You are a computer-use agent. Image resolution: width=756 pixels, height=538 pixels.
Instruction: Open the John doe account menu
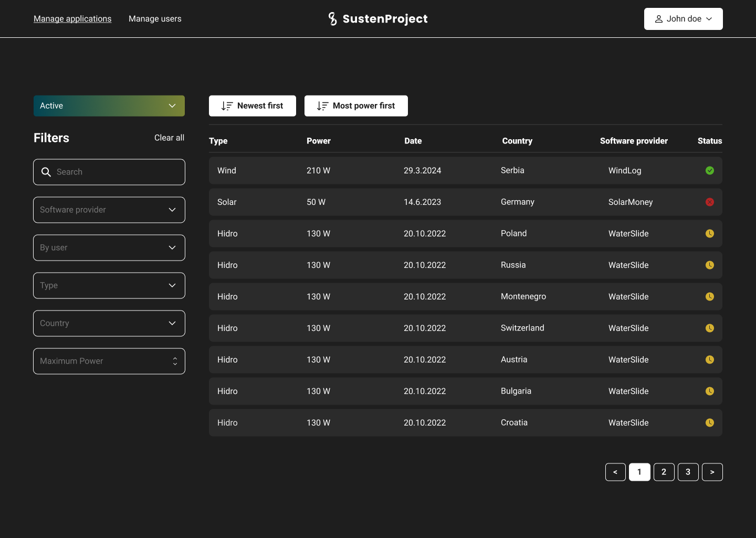click(x=683, y=19)
